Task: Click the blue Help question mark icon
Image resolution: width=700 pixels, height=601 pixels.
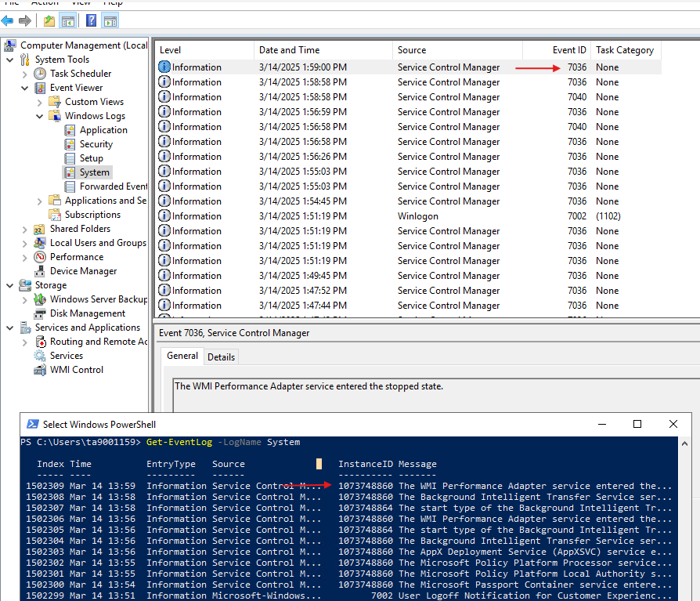Action: point(91,20)
